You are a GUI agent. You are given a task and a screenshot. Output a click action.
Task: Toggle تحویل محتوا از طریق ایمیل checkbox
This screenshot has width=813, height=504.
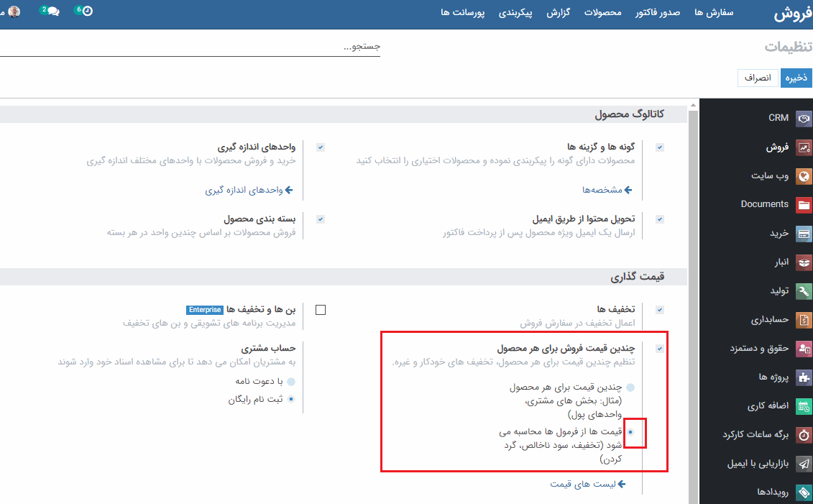pos(659,219)
